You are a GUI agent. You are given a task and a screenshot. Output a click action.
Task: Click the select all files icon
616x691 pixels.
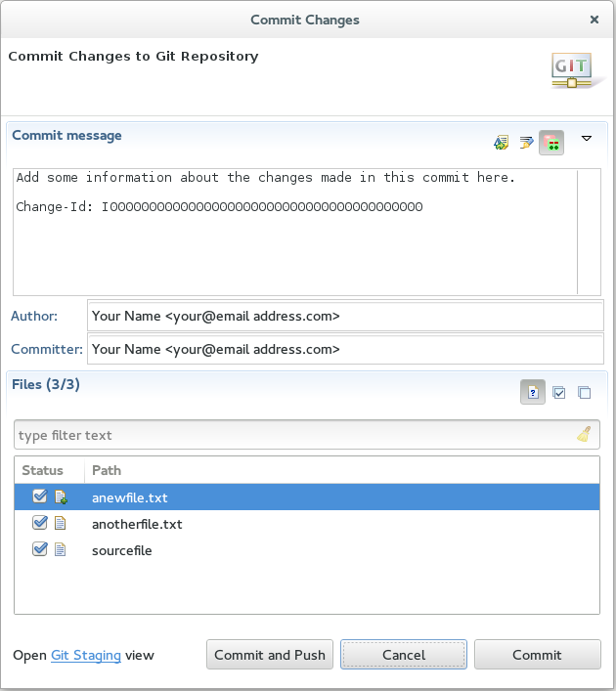click(x=558, y=392)
